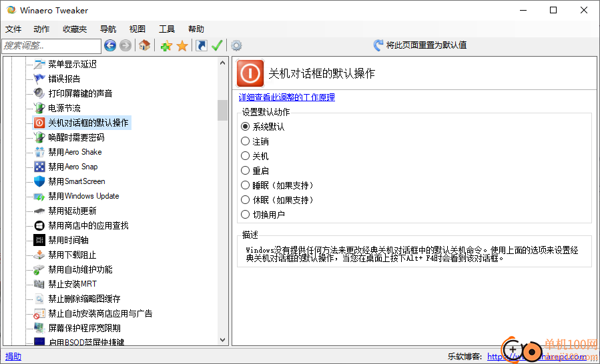600x364 pixels.
Task: Open the 工具 menu
Action: 167,29
